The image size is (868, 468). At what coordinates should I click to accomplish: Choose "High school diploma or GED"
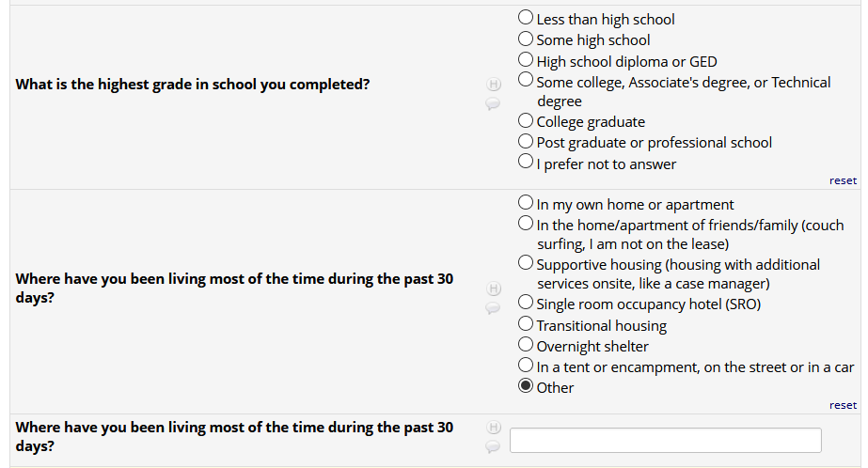pyautogui.click(x=526, y=60)
